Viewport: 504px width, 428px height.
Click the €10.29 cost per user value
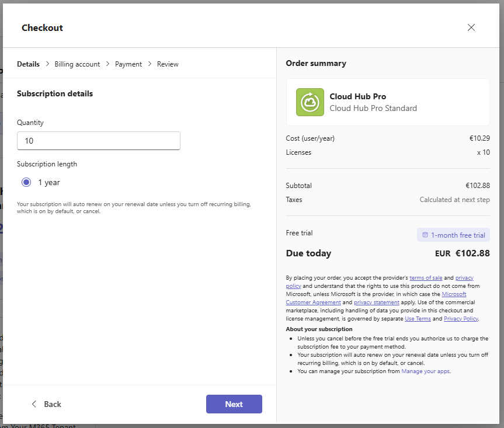479,138
